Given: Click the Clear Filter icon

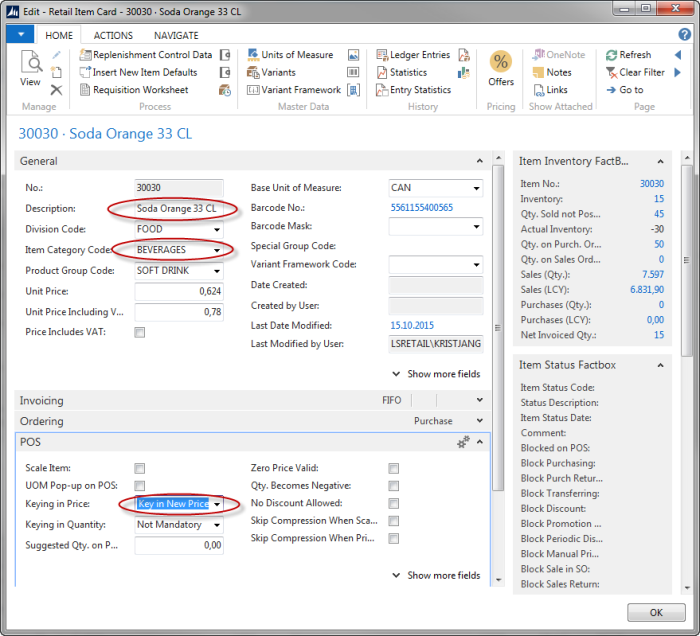Looking at the screenshot, I should [611, 72].
